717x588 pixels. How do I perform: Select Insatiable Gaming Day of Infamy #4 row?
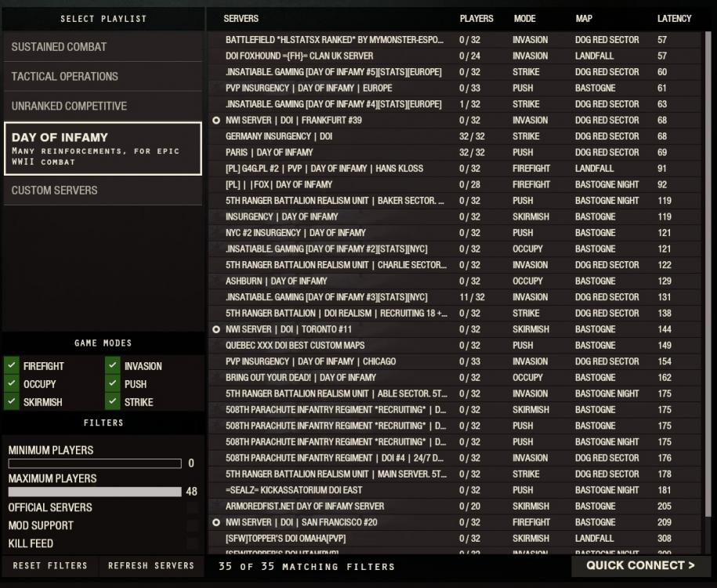coord(455,104)
